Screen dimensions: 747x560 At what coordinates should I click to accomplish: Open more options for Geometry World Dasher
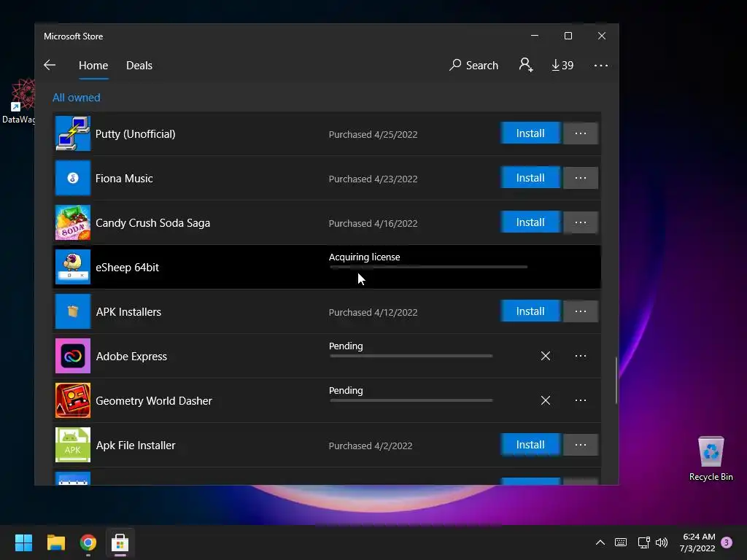click(580, 400)
